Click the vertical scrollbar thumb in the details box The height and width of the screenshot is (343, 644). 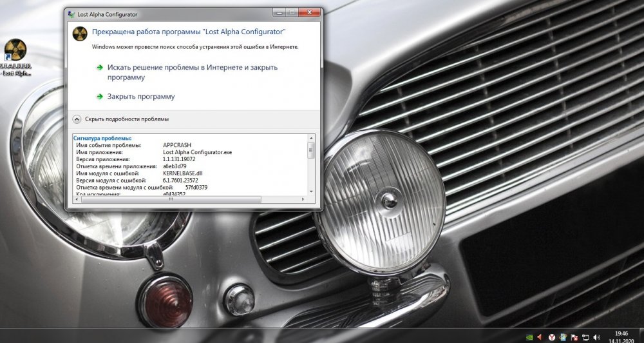click(311, 150)
